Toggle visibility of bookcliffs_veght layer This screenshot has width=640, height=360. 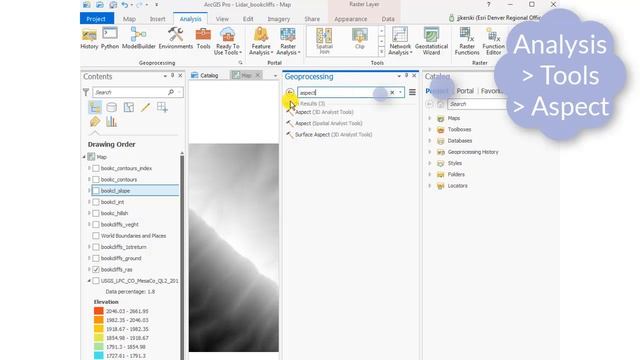[x=96, y=224]
